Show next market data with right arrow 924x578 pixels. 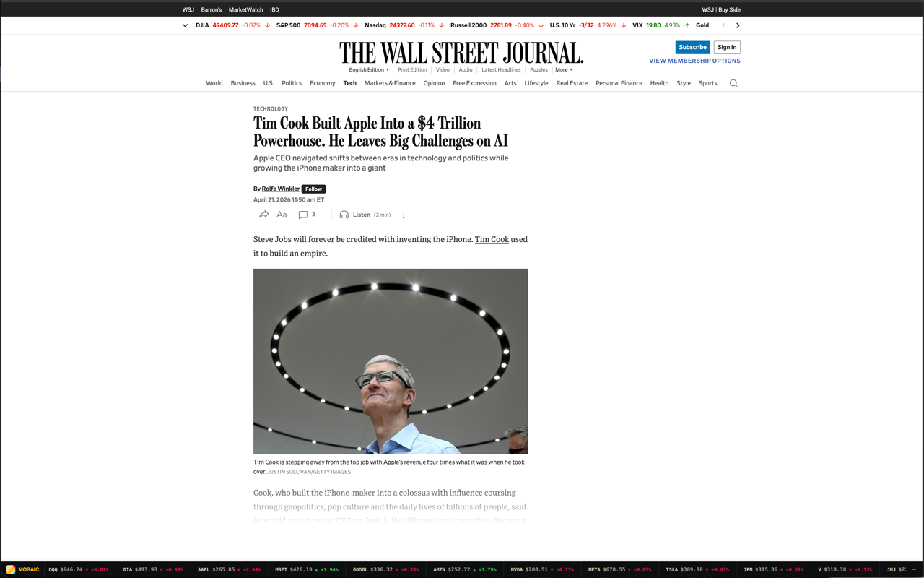(738, 25)
